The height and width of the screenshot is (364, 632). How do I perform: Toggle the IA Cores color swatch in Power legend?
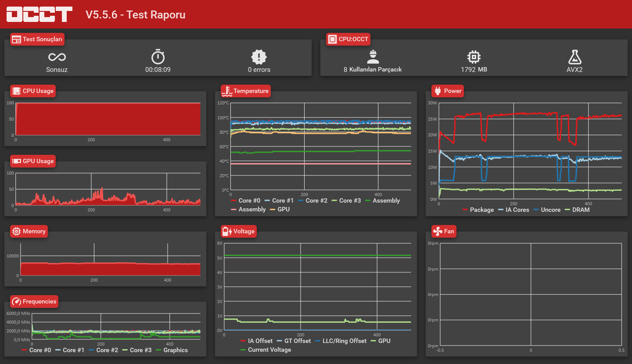pyautogui.click(x=500, y=210)
